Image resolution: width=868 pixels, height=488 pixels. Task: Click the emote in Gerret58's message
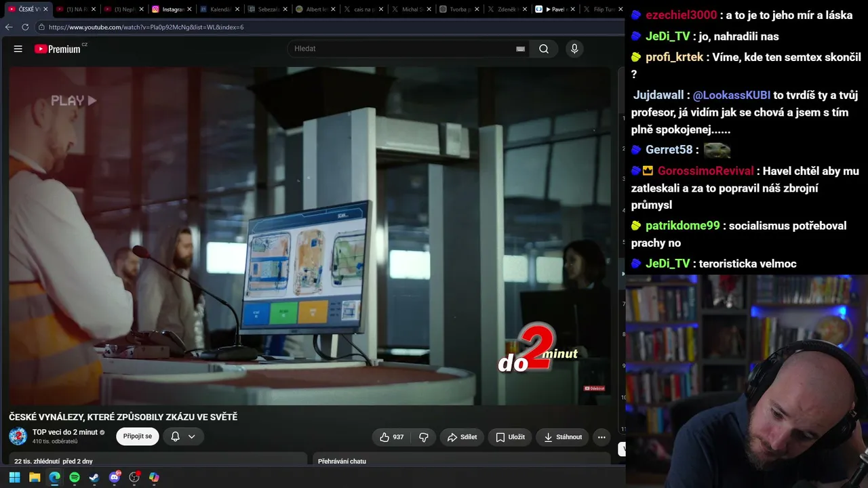pos(717,150)
